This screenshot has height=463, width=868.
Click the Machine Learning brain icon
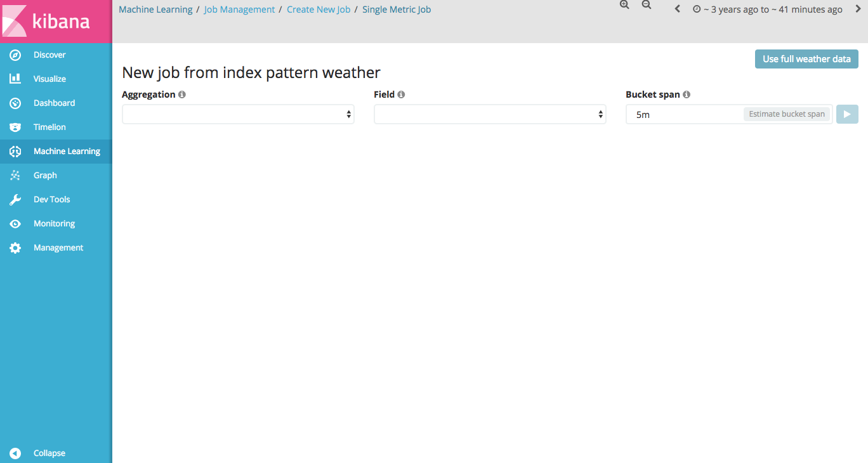[15, 152]
